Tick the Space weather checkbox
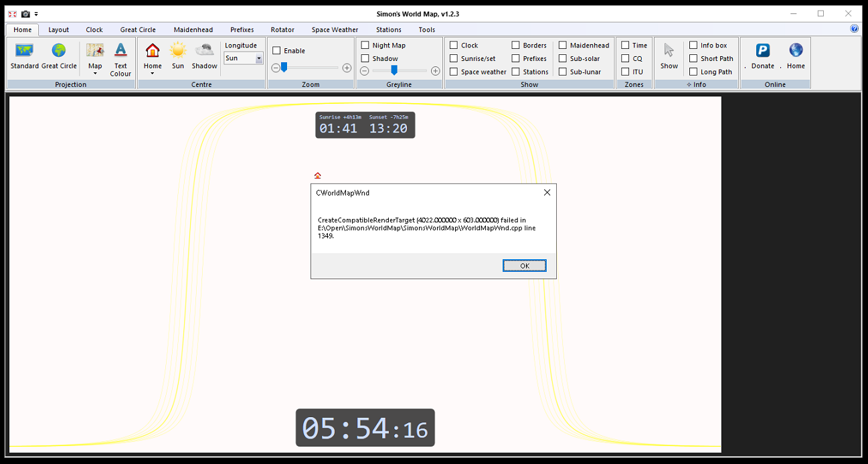This screenshot has height=464, width=868. click(x=454, y=72)
